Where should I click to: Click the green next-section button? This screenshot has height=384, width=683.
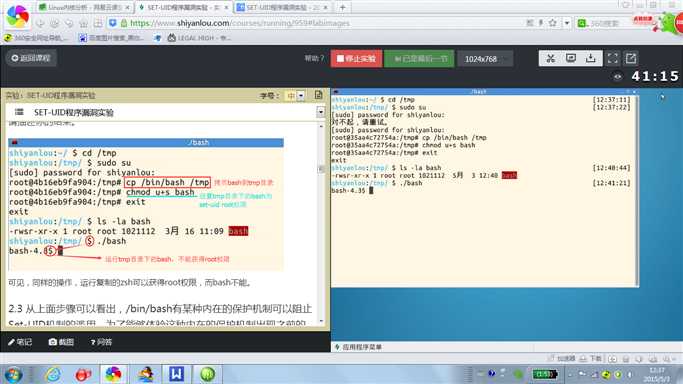(419, 58)
